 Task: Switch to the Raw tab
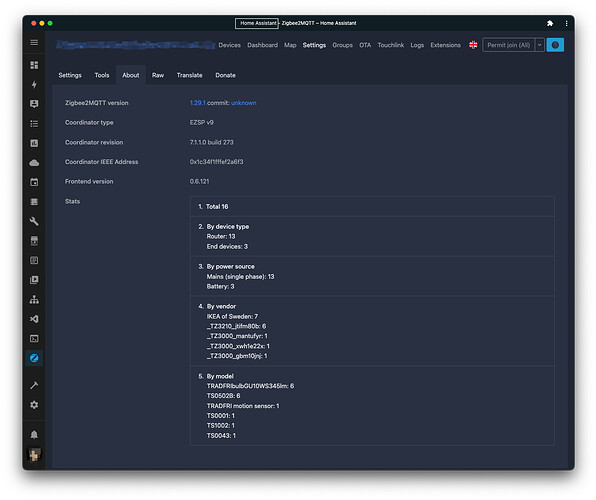(158, 75)
